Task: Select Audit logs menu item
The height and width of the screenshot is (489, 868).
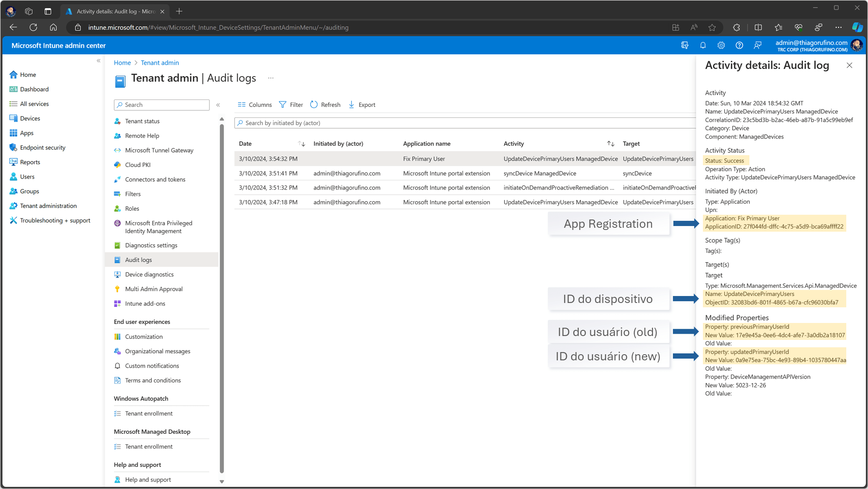Action: 162,260
